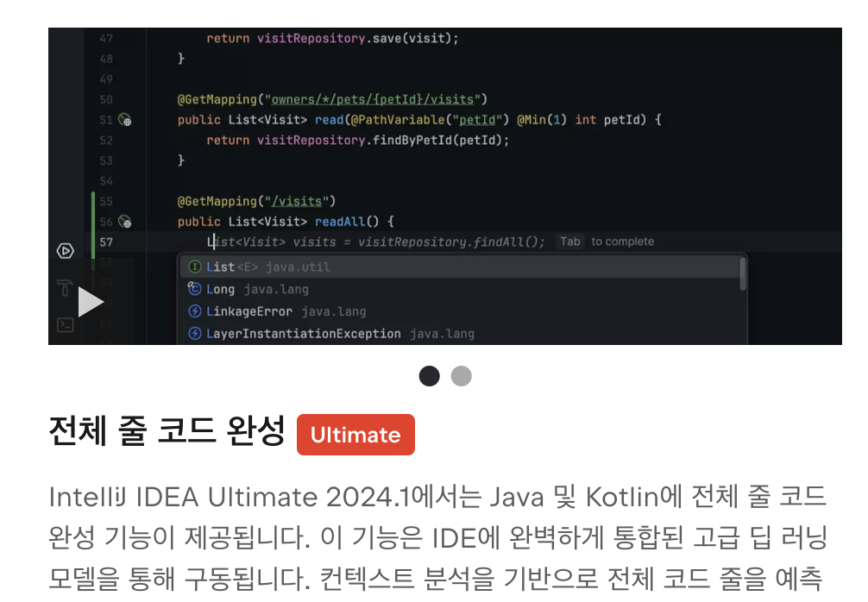Click the gutter web icon on line 51
The height and width of the screenshot is (602, 868).
125,120
